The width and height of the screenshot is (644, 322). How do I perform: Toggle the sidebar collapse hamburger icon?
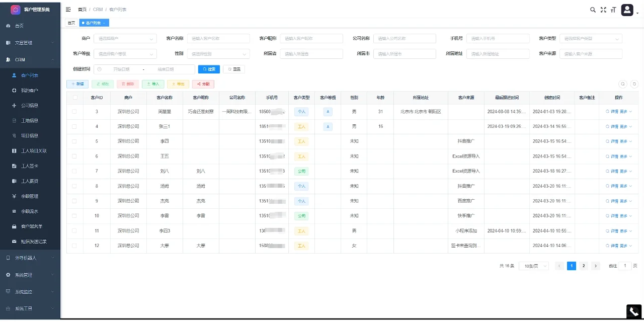68,9
